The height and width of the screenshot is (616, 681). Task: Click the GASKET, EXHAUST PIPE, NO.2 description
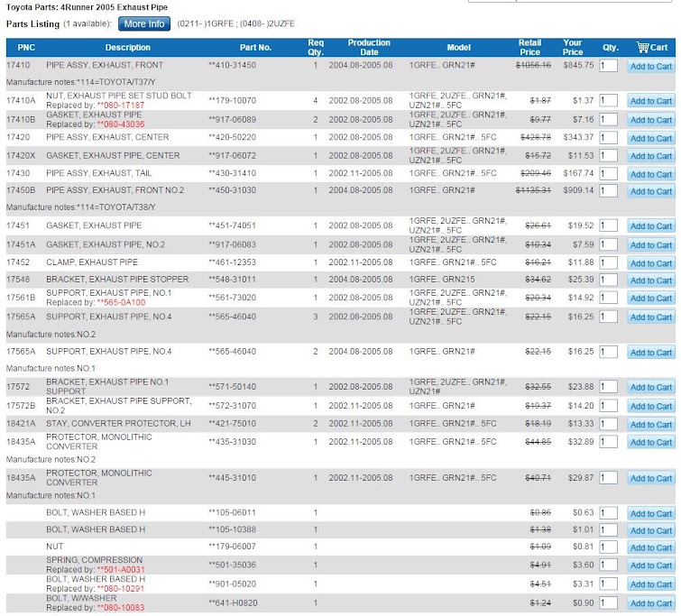tap(106, 245)
